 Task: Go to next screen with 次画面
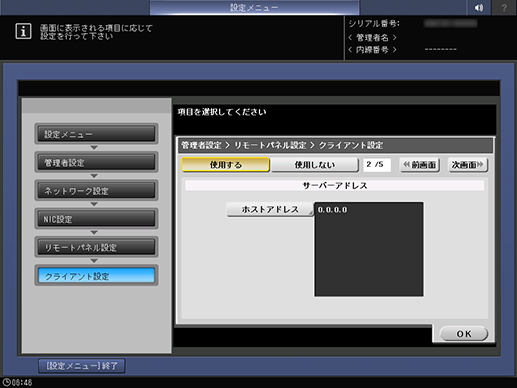pyautogui.click(x=468, y=165)
